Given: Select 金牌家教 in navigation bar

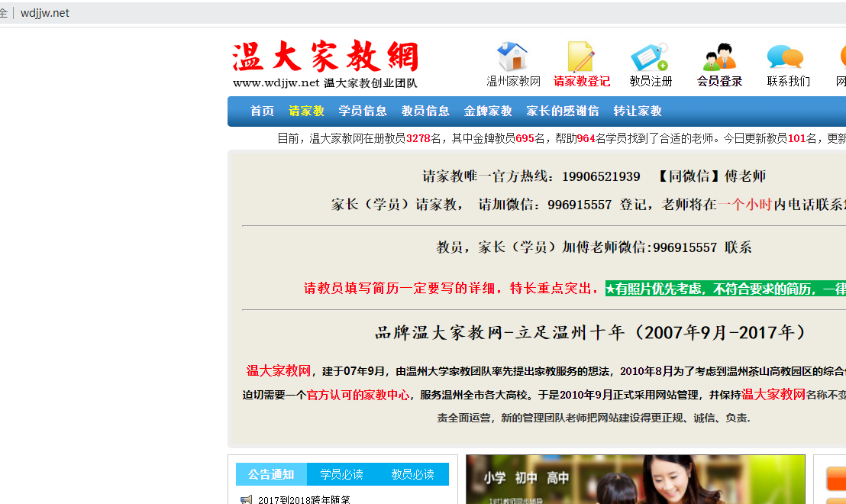Looking at the screenshot, I should point(488,111).
